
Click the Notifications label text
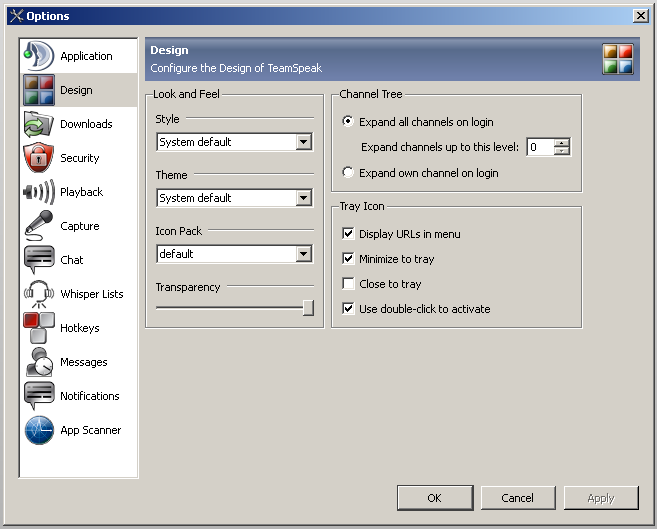[90, 396]
